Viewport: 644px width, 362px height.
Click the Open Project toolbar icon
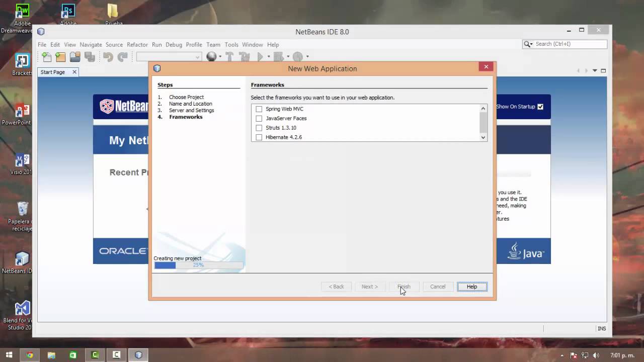coord(75,57)
